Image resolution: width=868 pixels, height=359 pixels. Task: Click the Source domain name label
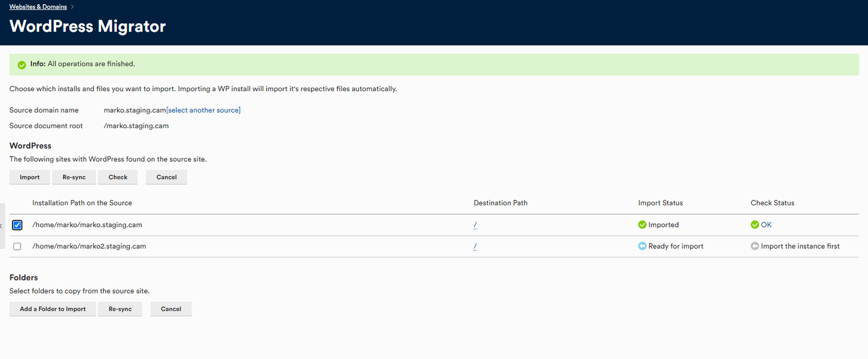pos(44,110)
